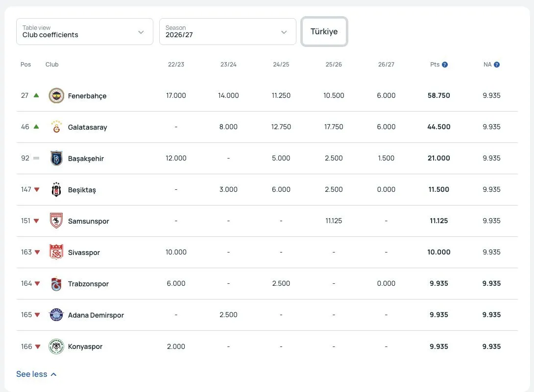Click the Trabzonspor club badge

[56, 284]
